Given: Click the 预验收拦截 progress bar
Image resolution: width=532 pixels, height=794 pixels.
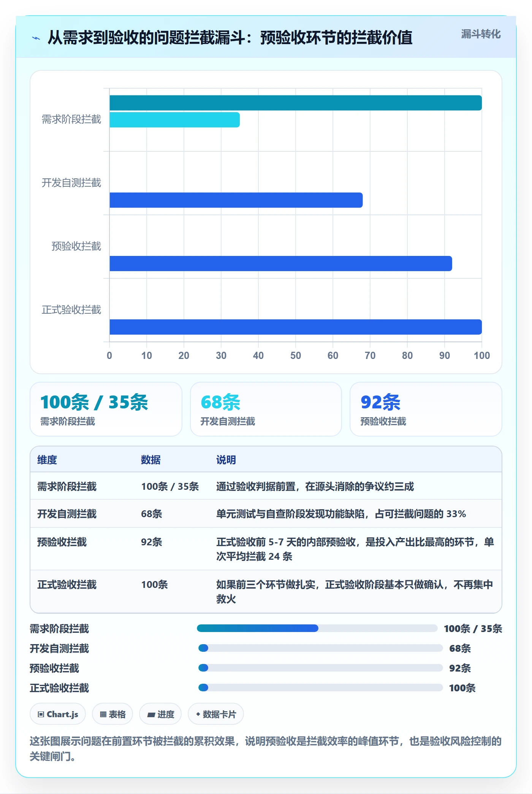Looking at the screenshot, I should click(320, 668).
